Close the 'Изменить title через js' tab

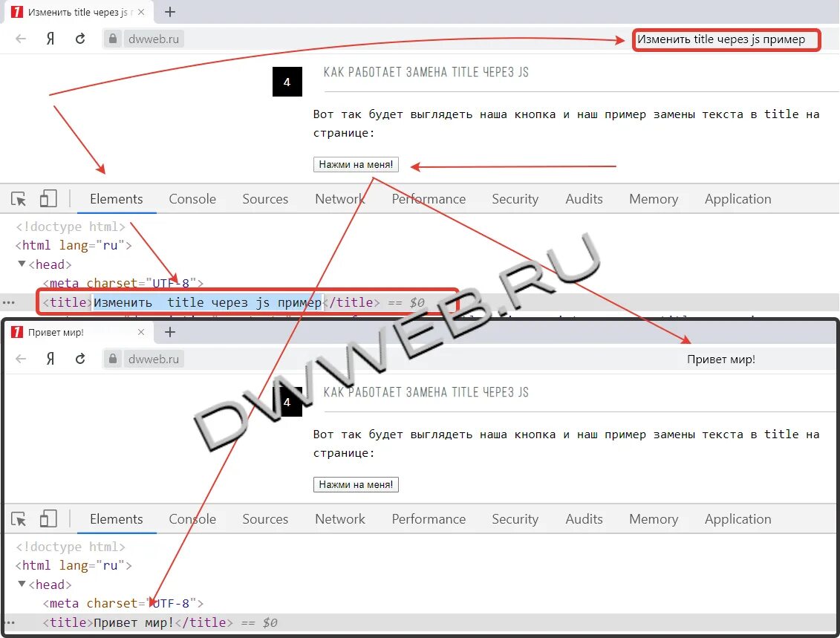tap(141, 12)
